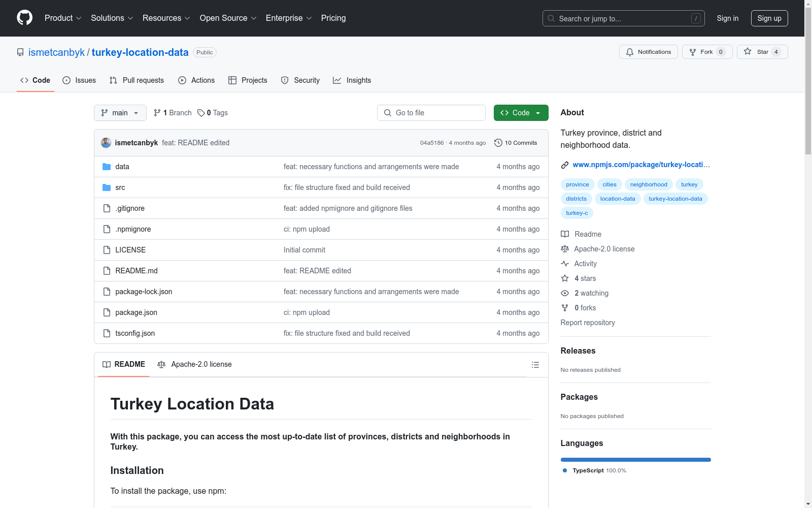Open the Pricing menu link
The height and width of the screenshot is (508, 812).
pos(333,18)
